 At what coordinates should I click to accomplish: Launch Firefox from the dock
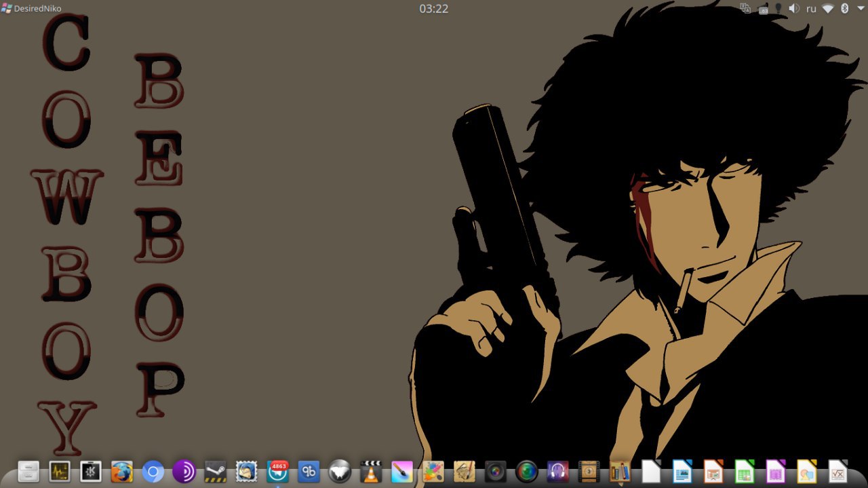point(122,471)
